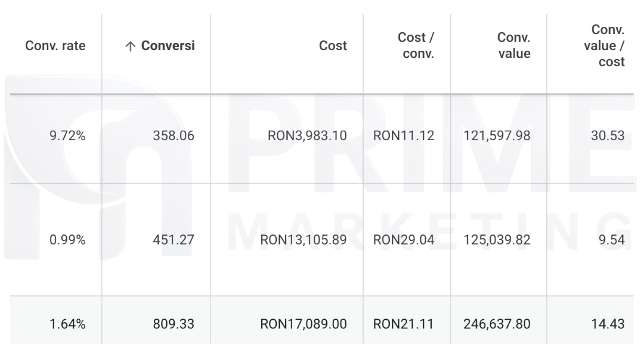
Task: Click the RON13,105.89 cost cell
Action: (x=304, y=240)
